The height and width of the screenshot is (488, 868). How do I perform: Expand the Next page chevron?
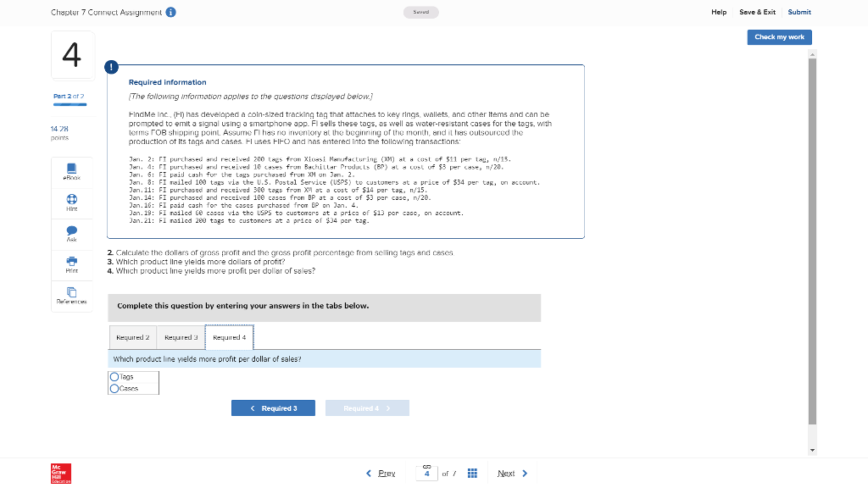526,473
